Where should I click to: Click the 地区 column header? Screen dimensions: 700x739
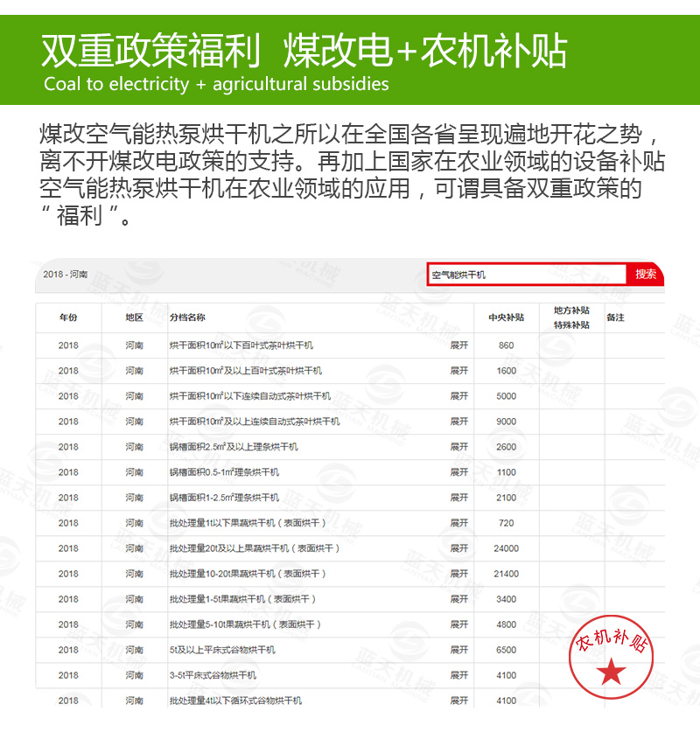coord(134,317)
